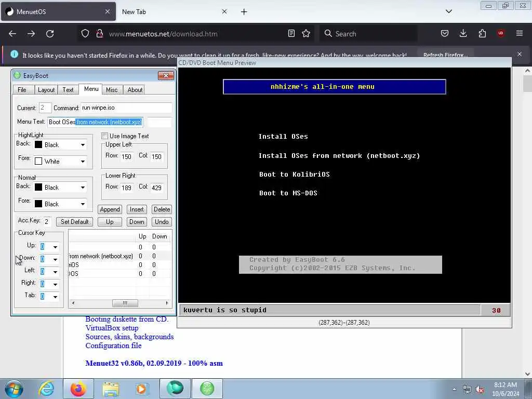
Task: Click the Insert button
Action: 137,209
